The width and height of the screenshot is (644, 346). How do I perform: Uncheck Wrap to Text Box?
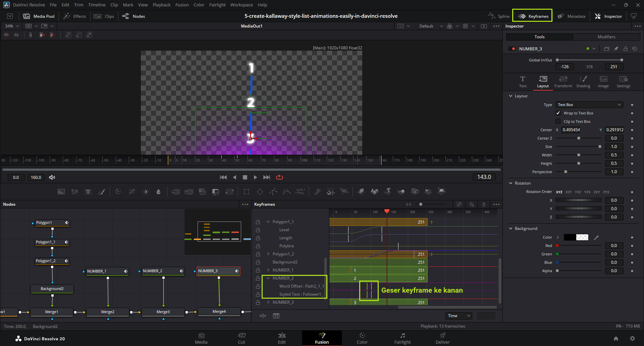pos(558,113)
